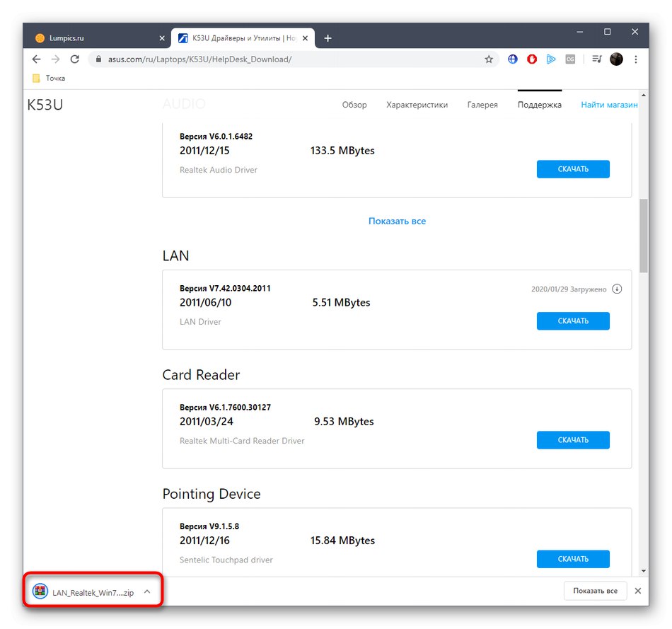Viewport: 672px width, 629px height.
Task: Click Показать все under the audio section
Action: coord(396,221)
